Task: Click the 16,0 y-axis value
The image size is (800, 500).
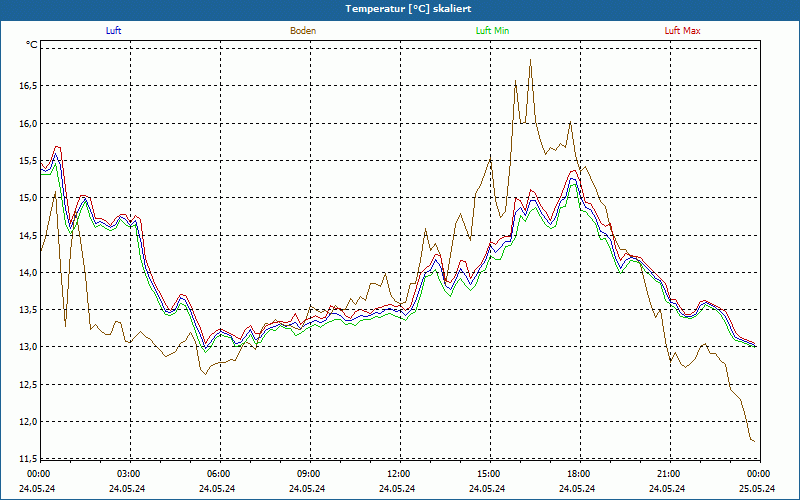Action: point(28,123)
